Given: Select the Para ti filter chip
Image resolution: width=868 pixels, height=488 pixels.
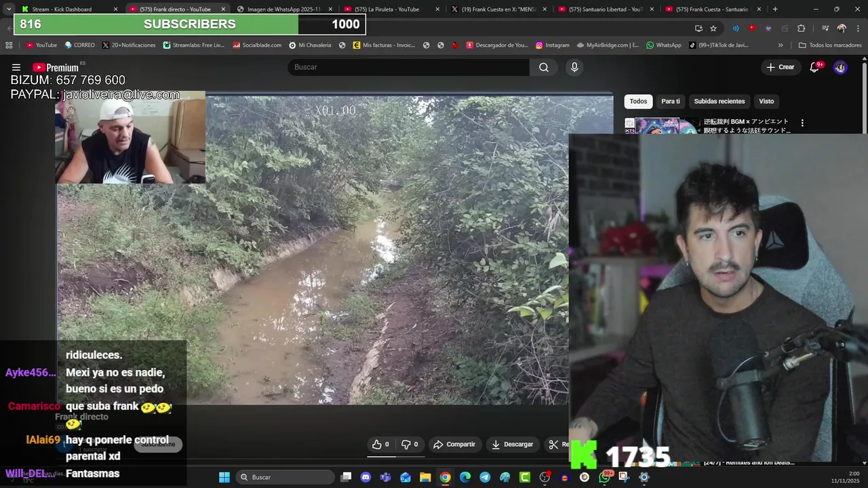Looking at the screenshot, I should 671,102.
